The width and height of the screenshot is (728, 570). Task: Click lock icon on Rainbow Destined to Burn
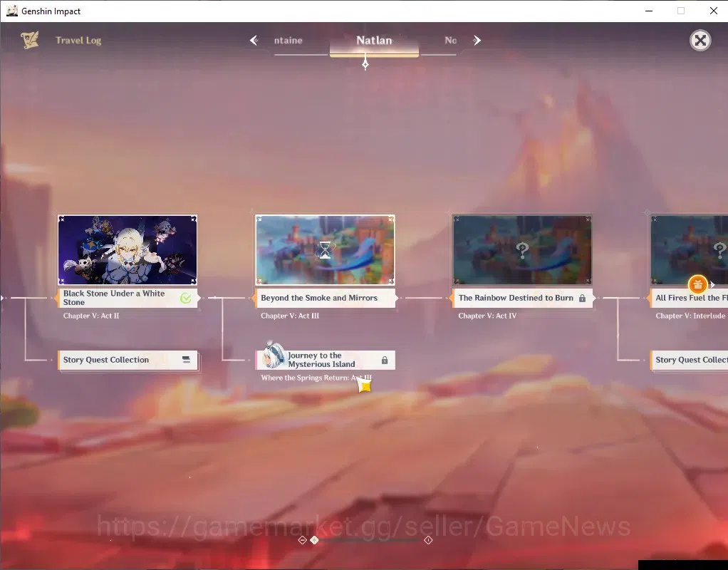[x=582, y=299]
